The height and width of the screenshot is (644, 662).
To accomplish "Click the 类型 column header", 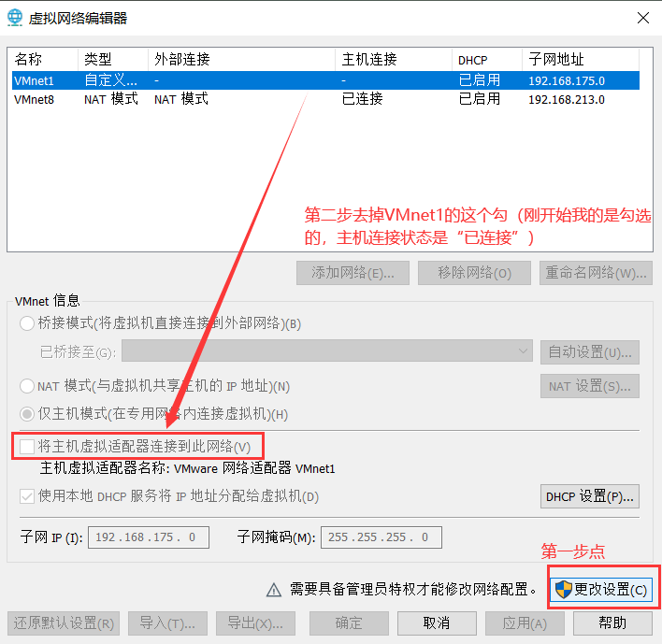I will pos(113,60).
